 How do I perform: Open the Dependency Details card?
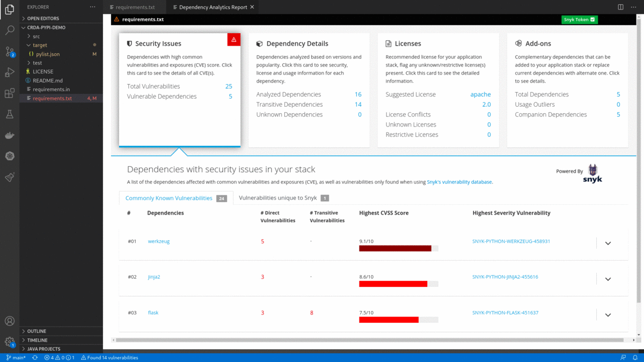coord(309,90)
